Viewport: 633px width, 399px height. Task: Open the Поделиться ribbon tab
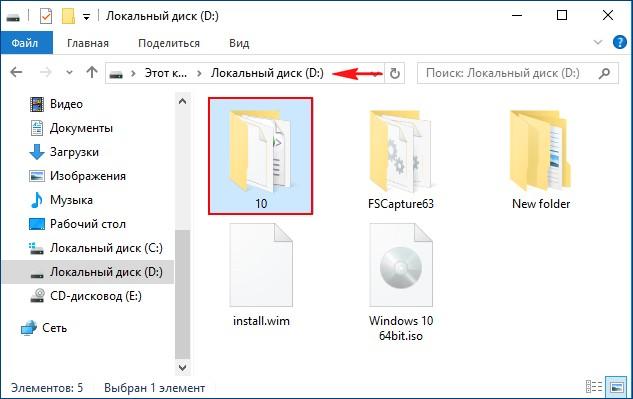pos(169,43)
